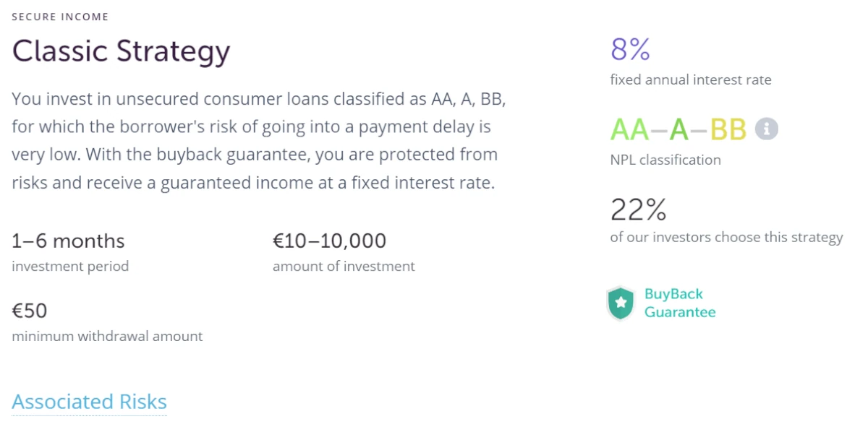Click the 22% investors figure
868x427 pixels.
tap(639, 210)
